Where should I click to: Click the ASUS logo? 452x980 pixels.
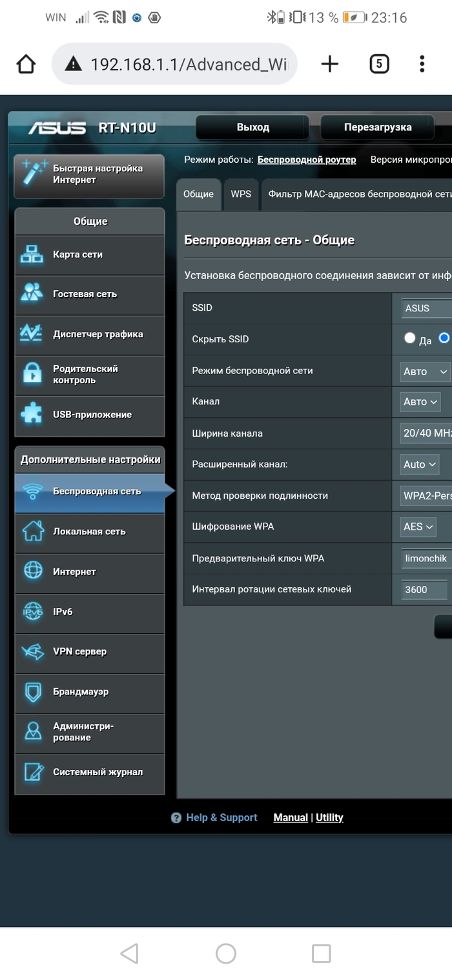click(x=57, y=128)
